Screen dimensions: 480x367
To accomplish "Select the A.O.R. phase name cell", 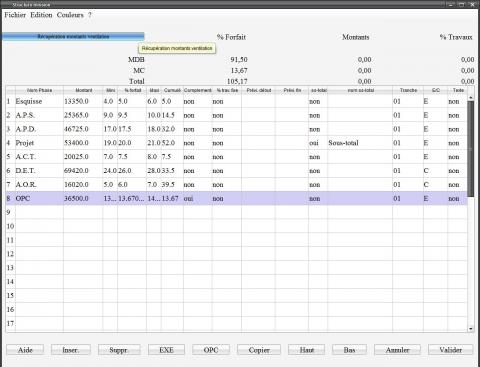I will (39, 185).
